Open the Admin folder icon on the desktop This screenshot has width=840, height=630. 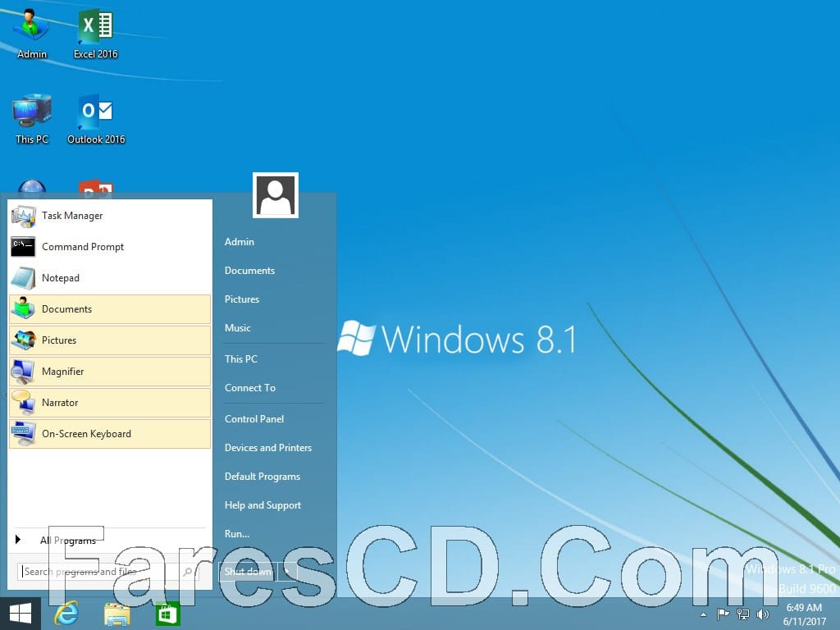32,33
